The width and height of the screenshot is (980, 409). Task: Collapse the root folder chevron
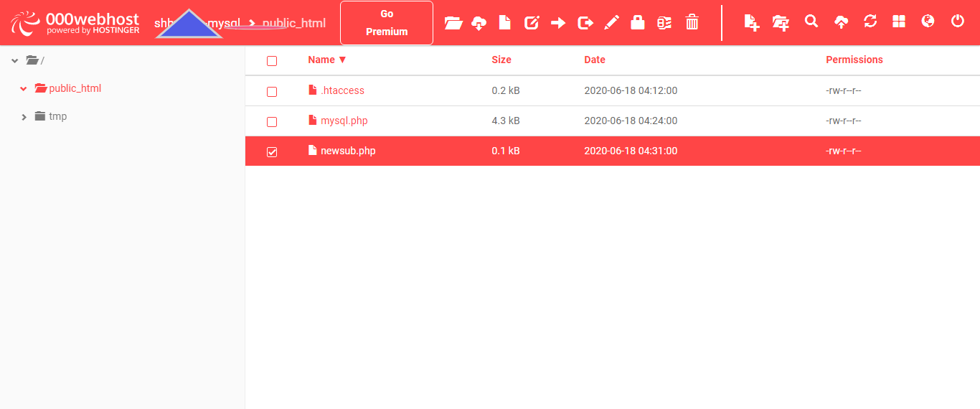14,60
